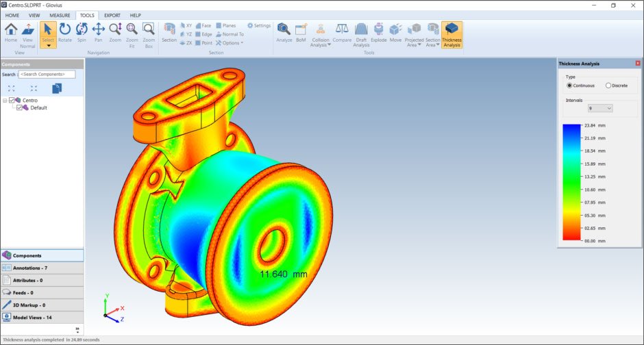The height and width of the screenshot is (345, 644).
Task: Open the Attributes - 0 section
Action: (42, 280)
